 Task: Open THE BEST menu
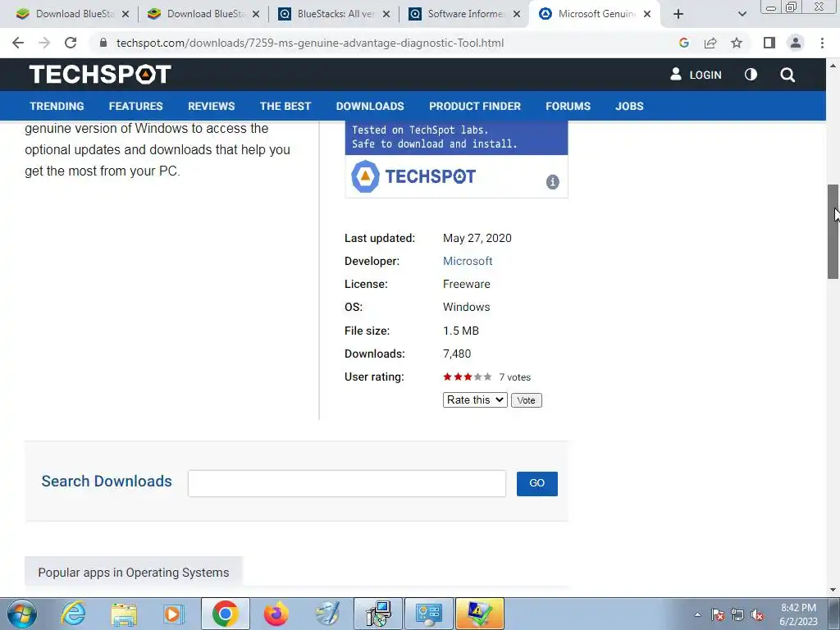click(285, 106)
